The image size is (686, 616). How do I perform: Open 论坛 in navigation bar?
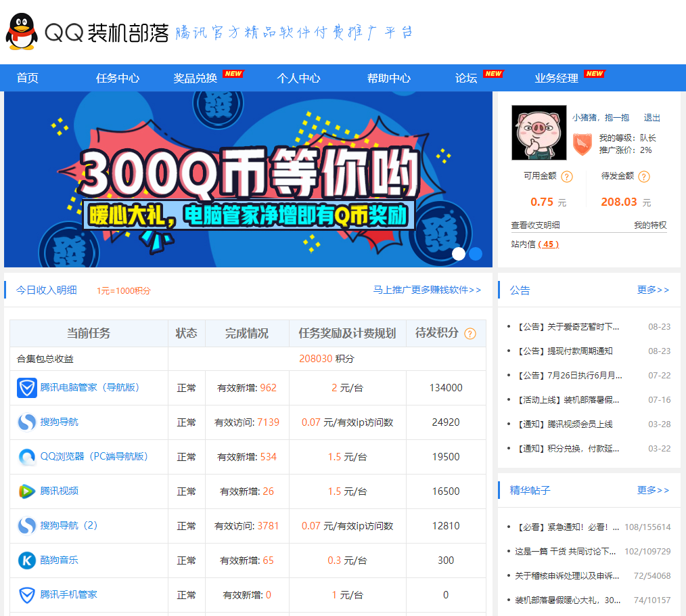(466, 78)
